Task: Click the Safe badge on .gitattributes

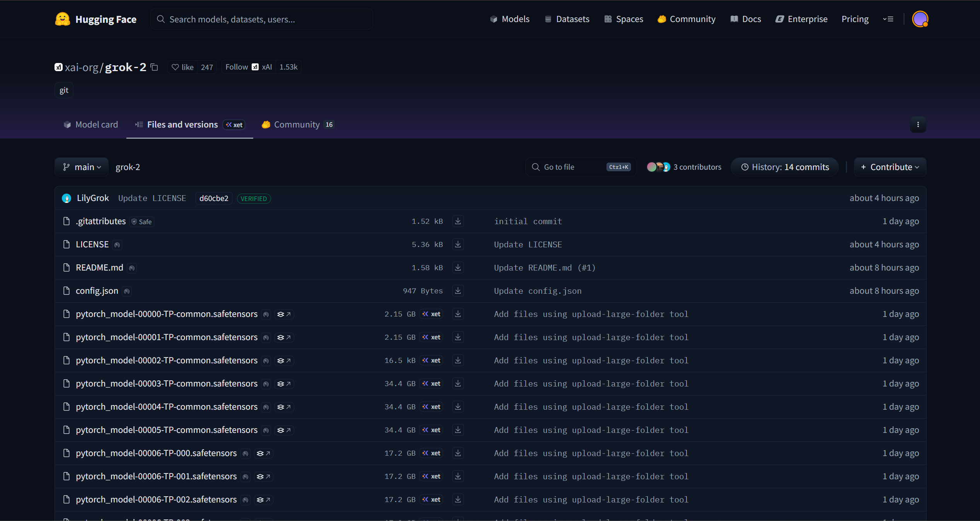Action: pyautogui.click(x=142, y=221)
